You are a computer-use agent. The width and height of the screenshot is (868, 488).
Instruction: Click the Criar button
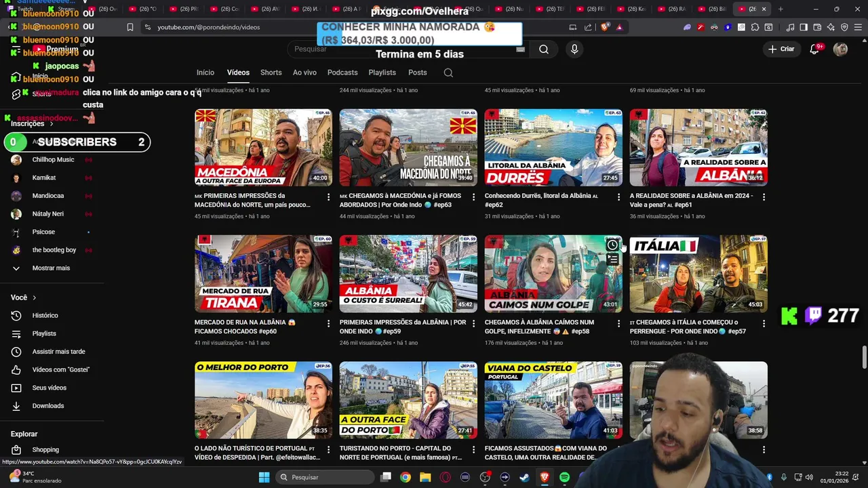click(781, 49)
